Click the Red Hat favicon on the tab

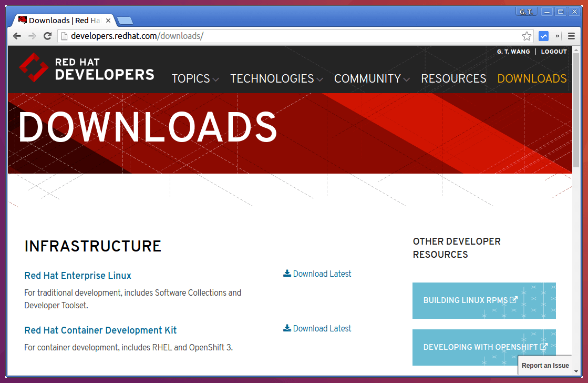tap(22, 20)
